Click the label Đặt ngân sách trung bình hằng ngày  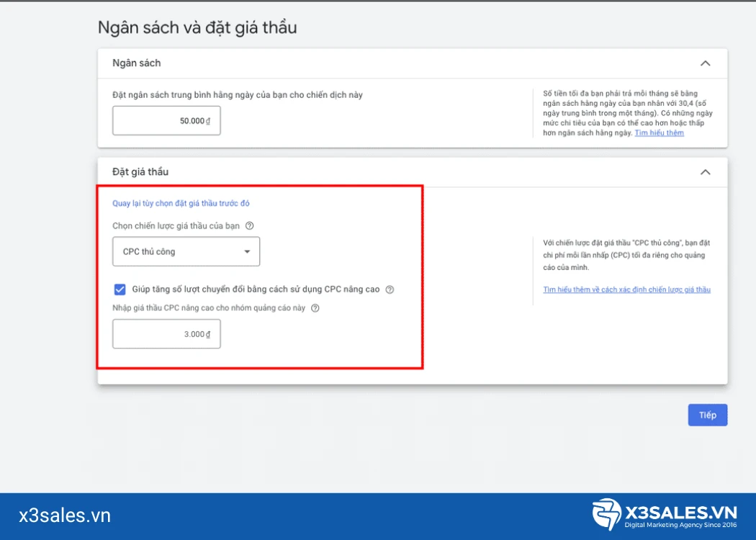click(x=237, y=95)
